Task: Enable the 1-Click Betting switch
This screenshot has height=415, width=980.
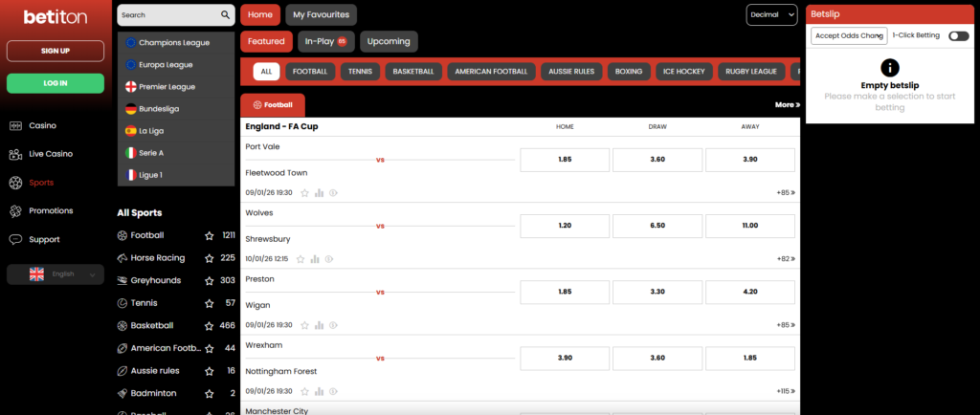Action: point(958,35)
